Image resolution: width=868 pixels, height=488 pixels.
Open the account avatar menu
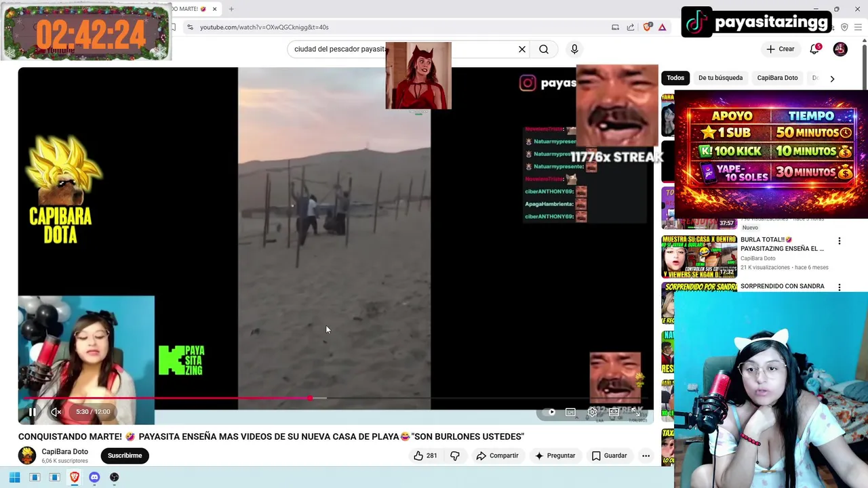(x=840, y=49)
